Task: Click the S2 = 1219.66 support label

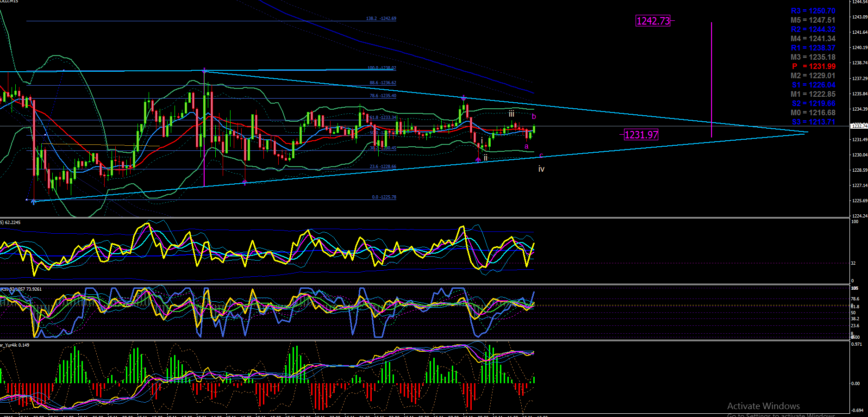Action: [x=813, y=104]
